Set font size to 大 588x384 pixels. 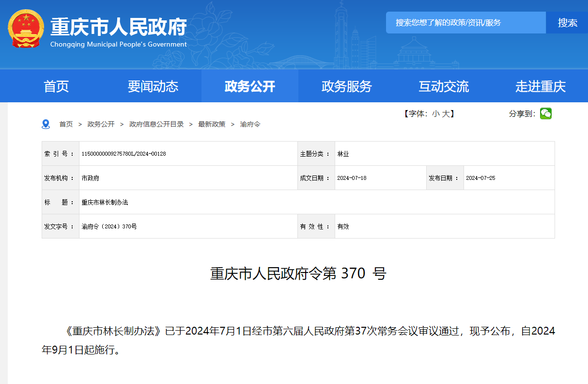coord(446,113)
